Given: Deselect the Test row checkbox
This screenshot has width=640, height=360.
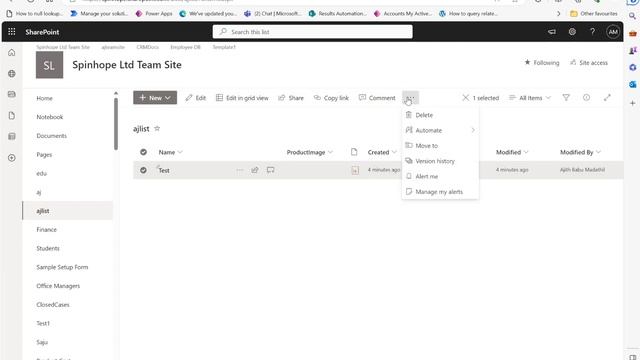Looking at the screenshot, I should [143, 170].
